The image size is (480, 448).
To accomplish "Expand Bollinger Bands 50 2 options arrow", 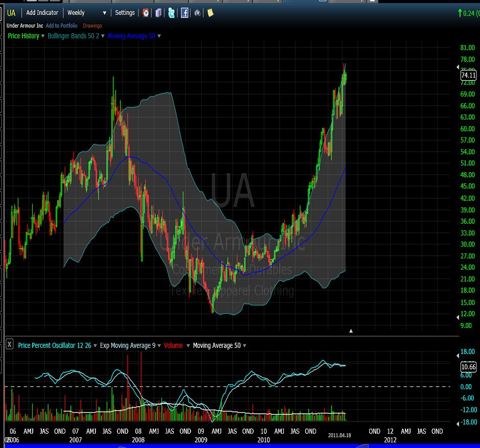I will click(103, 36).
